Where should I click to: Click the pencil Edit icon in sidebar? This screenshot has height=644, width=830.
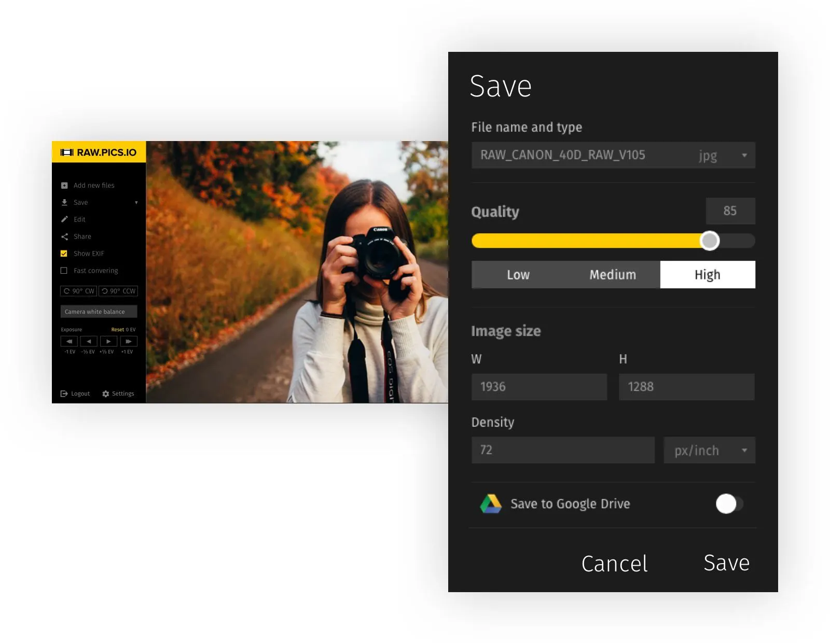pyautogui.click(x=64, y=219)
